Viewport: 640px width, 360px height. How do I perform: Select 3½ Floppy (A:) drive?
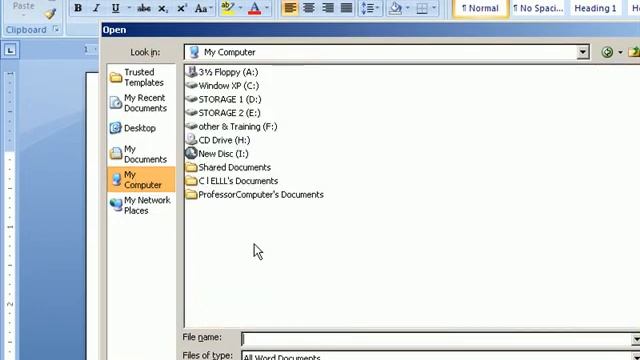tap(222, 72)
